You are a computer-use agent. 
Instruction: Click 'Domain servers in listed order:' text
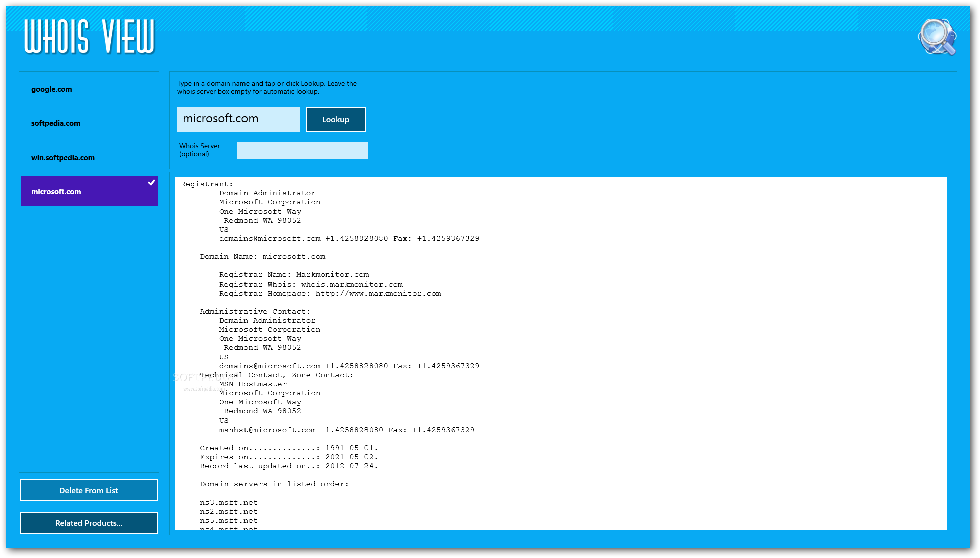click(274, 484)
